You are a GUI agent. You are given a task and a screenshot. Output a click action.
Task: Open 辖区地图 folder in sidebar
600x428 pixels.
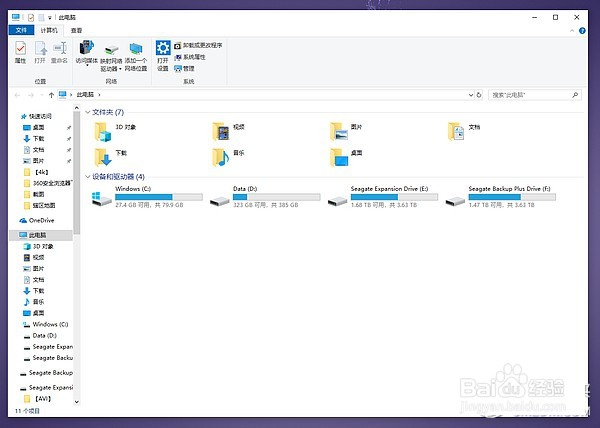[x=39, y=205]
